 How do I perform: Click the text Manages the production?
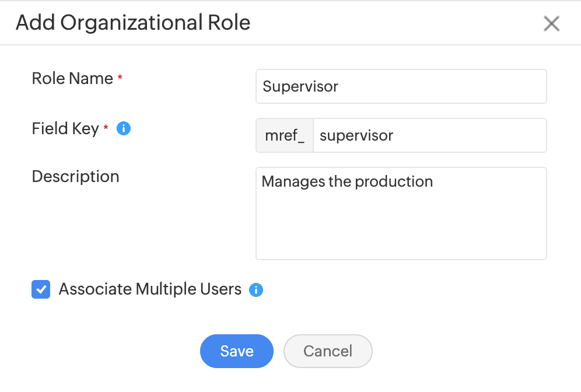pos(347,181)
